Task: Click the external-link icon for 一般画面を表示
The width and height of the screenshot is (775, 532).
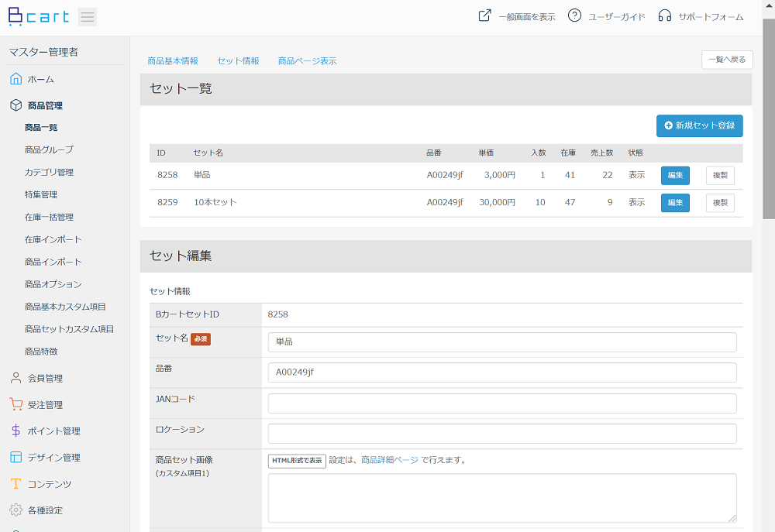Action: pos(485,15)
